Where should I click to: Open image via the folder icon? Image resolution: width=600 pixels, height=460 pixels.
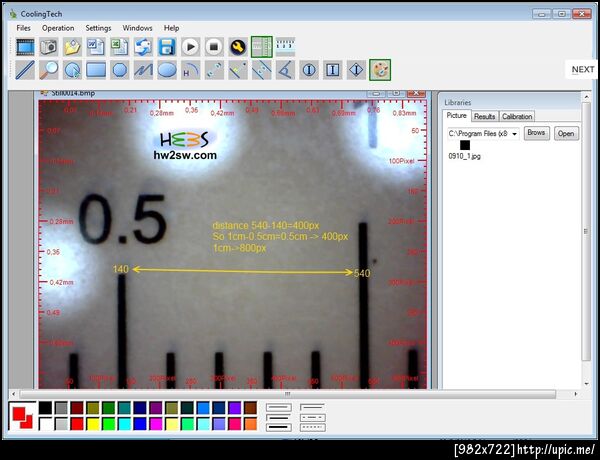(x=72, y=47)
